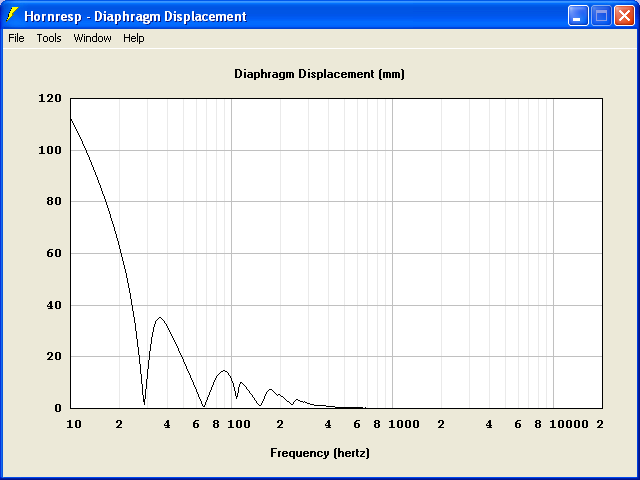
Task: Click the curve peak near 35 mm
Action: [160, 318]
